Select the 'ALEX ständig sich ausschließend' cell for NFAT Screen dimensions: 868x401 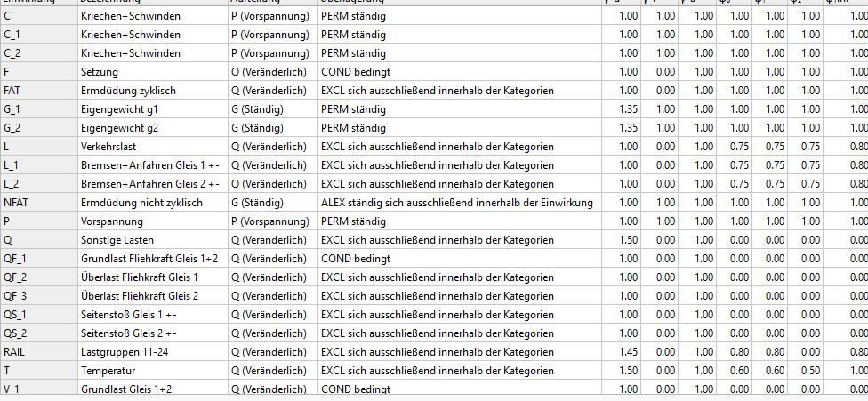pos(460,203)
